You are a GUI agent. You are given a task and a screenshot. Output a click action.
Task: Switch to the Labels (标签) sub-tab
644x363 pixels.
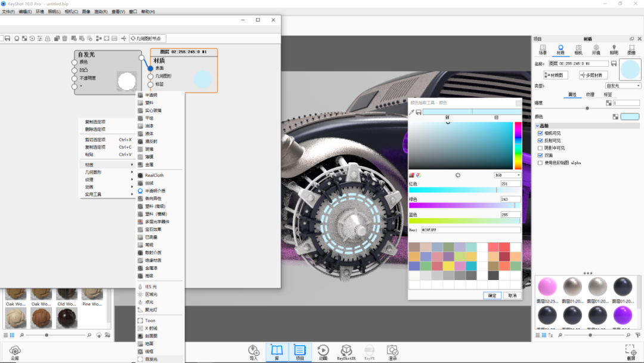[x=608, y=94]
